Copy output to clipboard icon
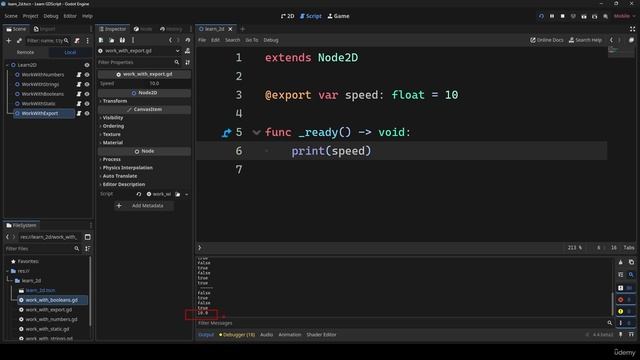Viewport: 640px width, 360px height. (x=631, y=262)
